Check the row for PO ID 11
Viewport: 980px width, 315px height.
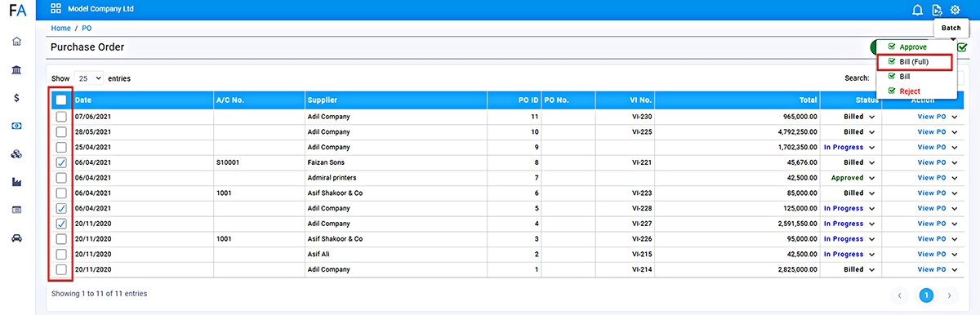click(61, 117)
